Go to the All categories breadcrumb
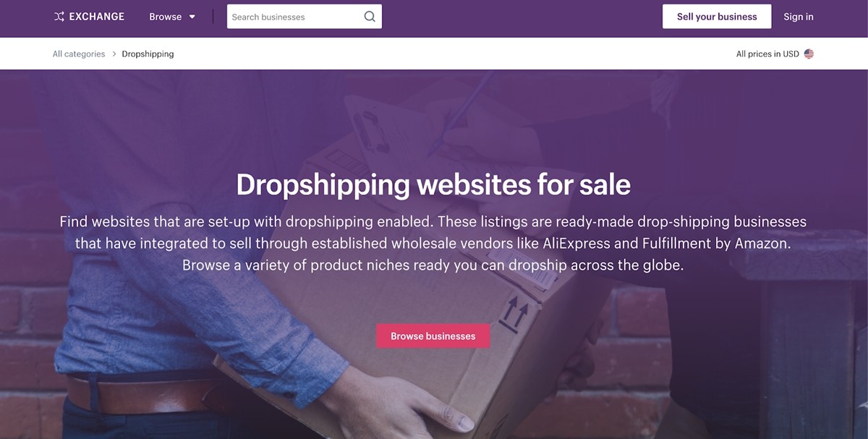868x439 pixels. point(79,54)
